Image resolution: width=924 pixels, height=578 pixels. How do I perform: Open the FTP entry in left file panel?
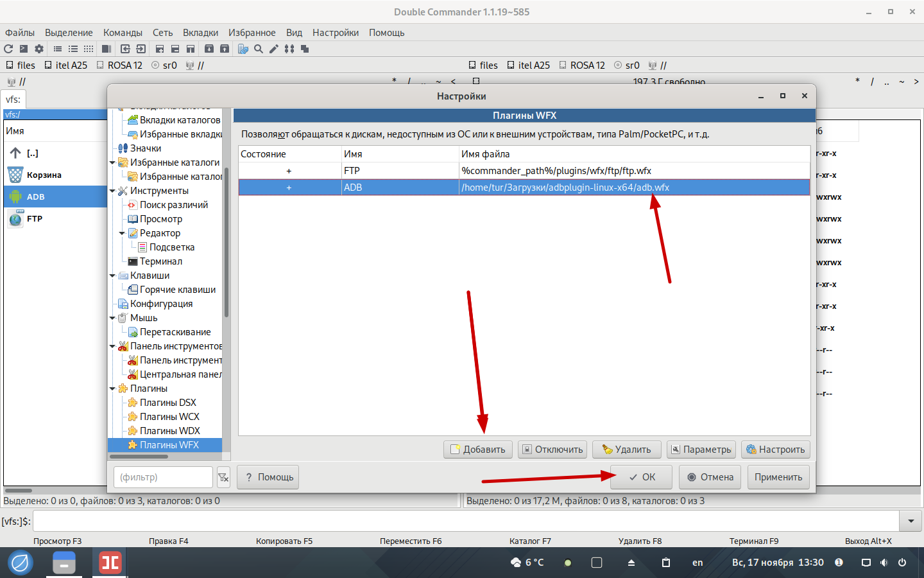click(x=55, y=218)
